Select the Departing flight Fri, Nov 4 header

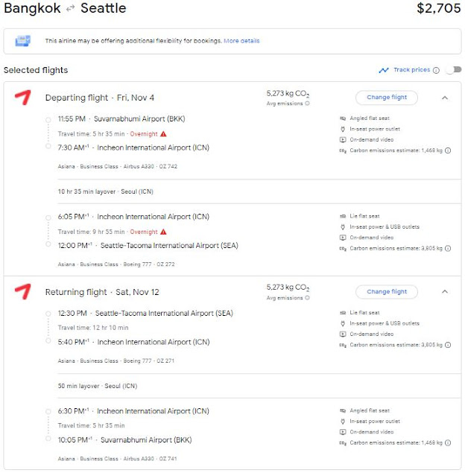click(100, 98)
